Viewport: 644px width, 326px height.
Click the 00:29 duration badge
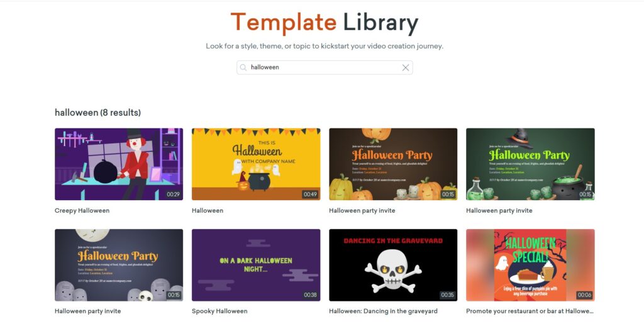(173, 194)
